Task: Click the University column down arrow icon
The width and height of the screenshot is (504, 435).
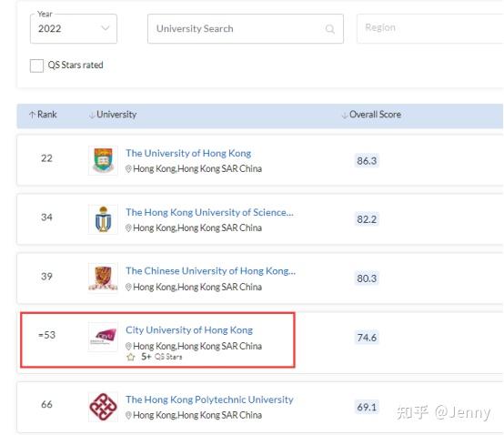Action: tap(92, 115)
